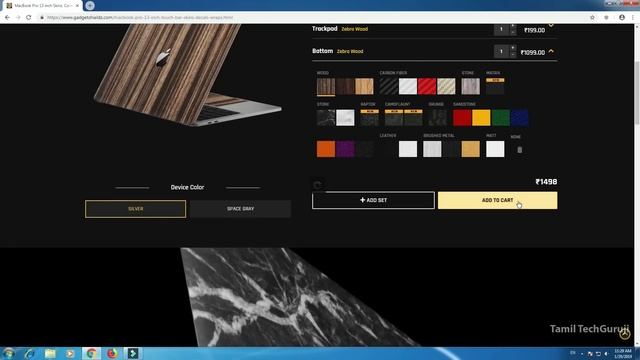
Task: Open the Chrome profile avatar icon
Action: click(x=622, y=18)
